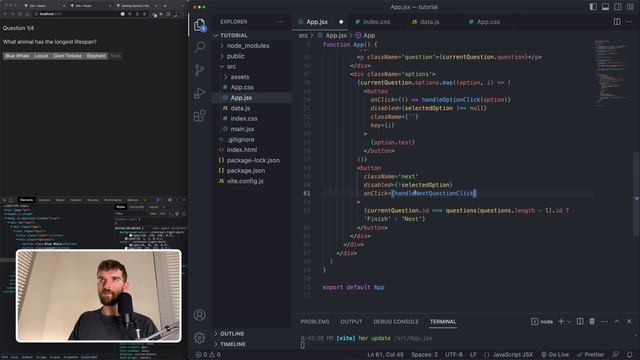
Task: Click the notifications bell in status bar
Action: 629,355
